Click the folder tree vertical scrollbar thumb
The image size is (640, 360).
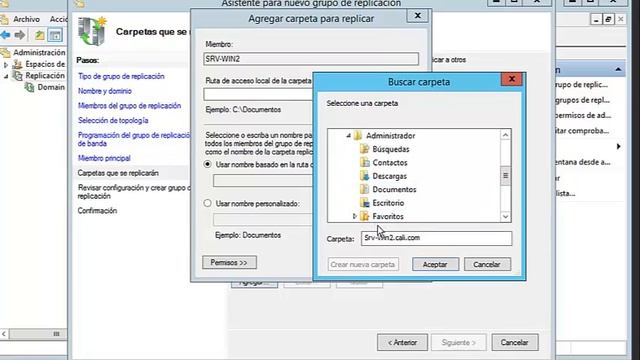pos(505,176)
